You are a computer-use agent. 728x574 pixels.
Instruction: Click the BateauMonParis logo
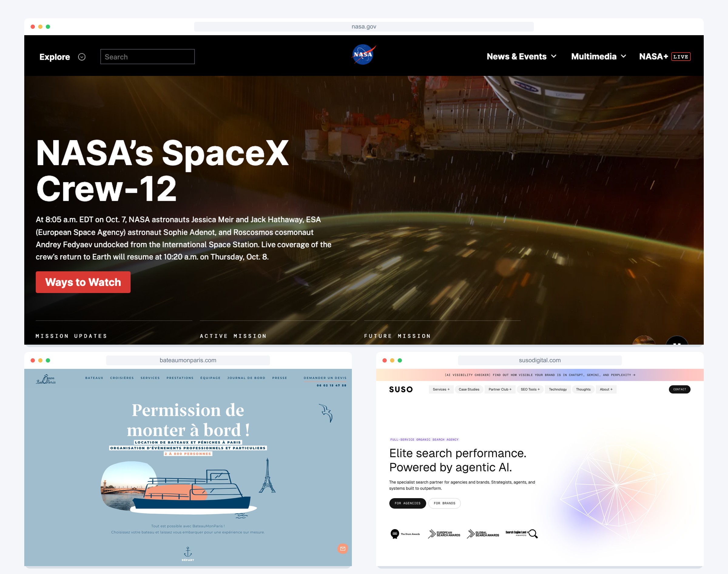46,379
